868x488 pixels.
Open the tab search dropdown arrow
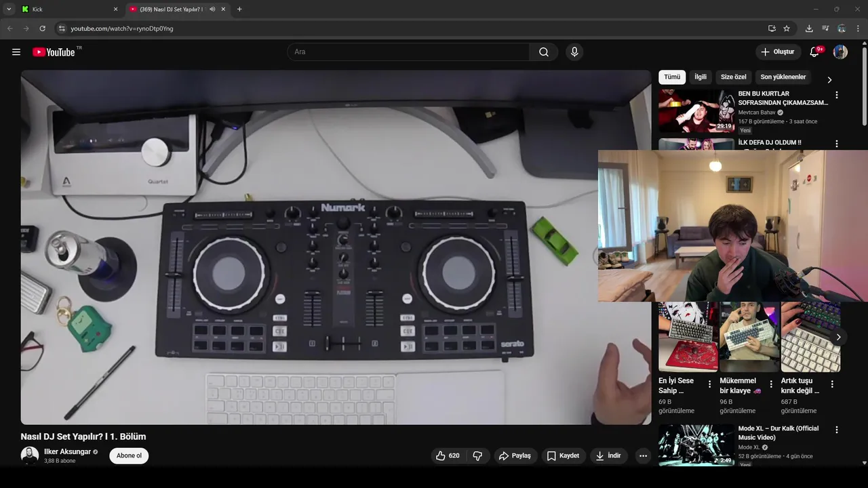[9, 9]
